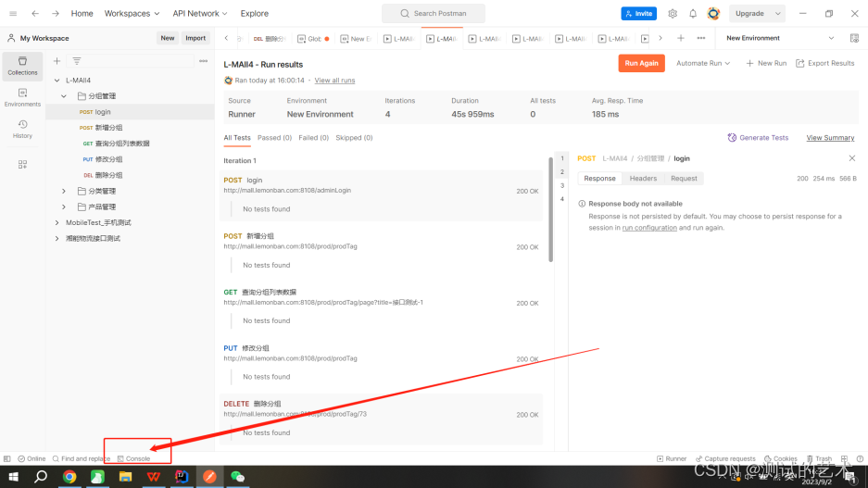Toggle sidebar icon in status bar
The height and width of the screenshot is (488, 868).
click(x=7, y=458)
